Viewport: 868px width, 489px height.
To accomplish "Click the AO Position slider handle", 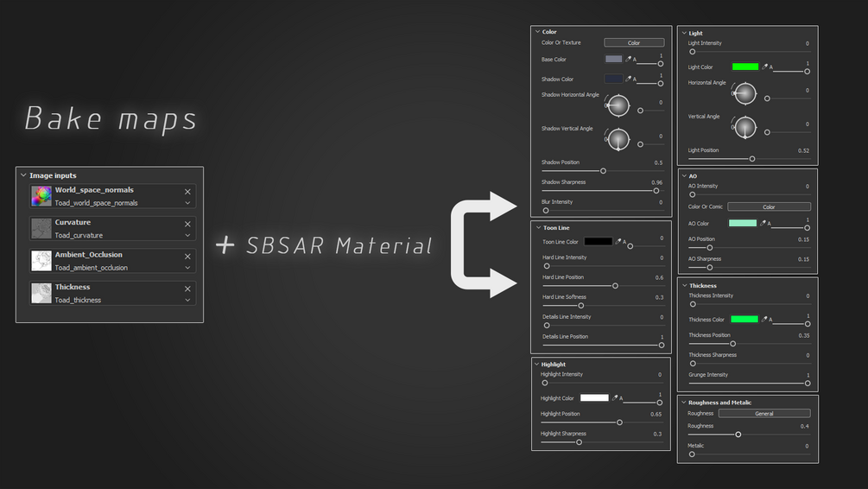I will [710, 248].
